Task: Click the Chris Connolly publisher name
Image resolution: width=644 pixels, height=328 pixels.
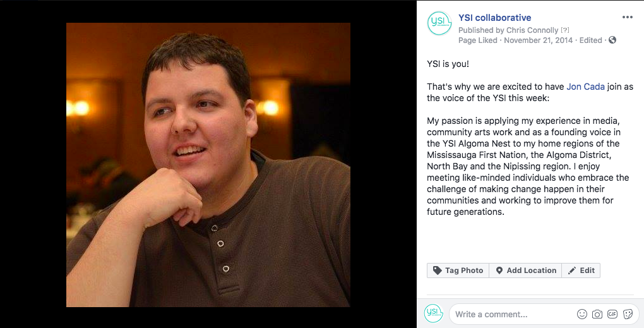Action: 532,30
